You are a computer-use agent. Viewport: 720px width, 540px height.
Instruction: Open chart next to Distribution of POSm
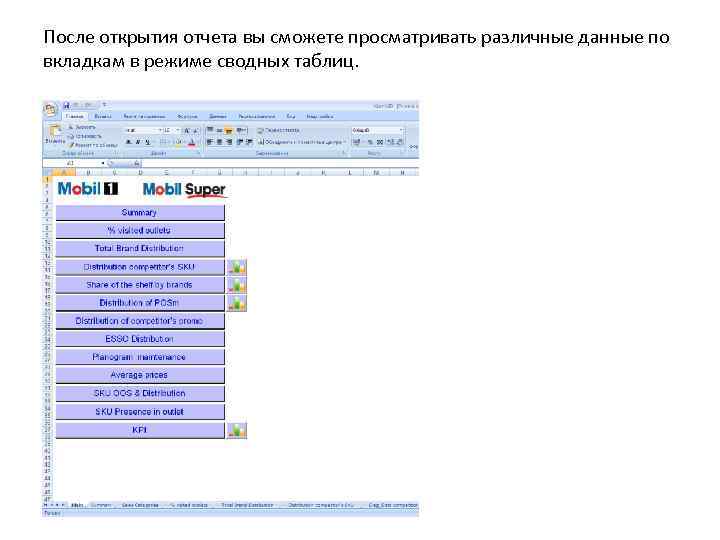(237, 303)
